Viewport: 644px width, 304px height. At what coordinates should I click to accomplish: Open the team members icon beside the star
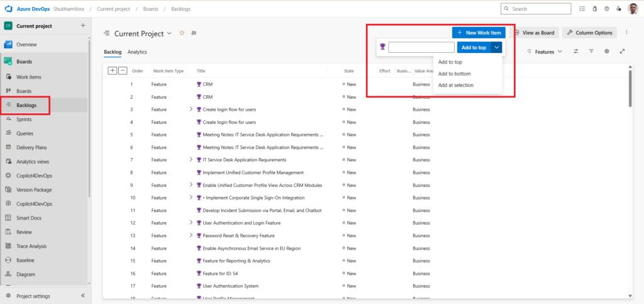pos(194,33)
